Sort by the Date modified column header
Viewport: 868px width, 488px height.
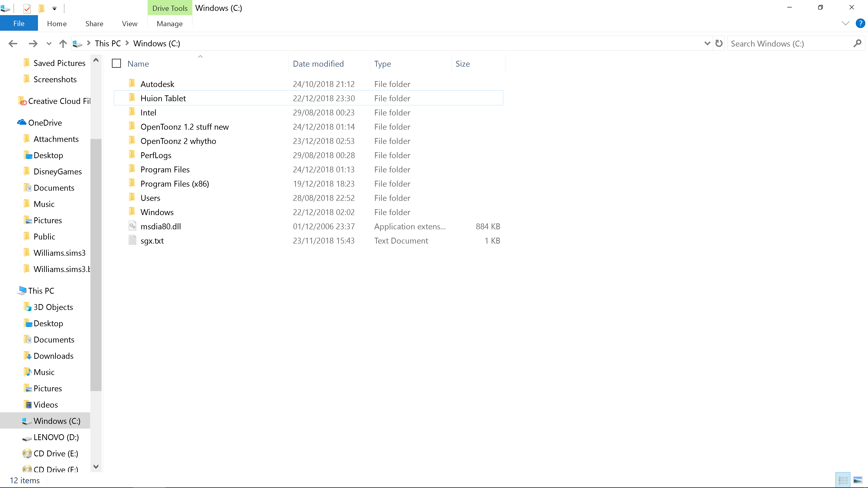pos(318,64)
